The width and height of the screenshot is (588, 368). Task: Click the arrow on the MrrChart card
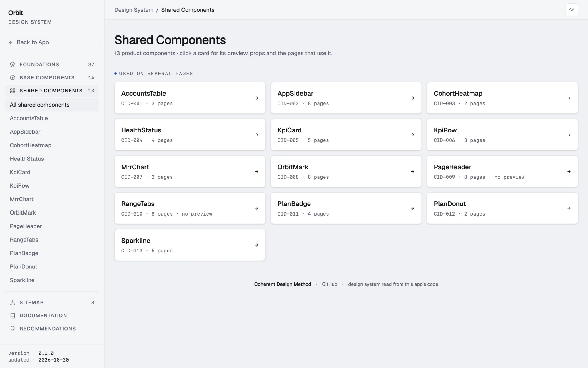[x=257, y=172]
